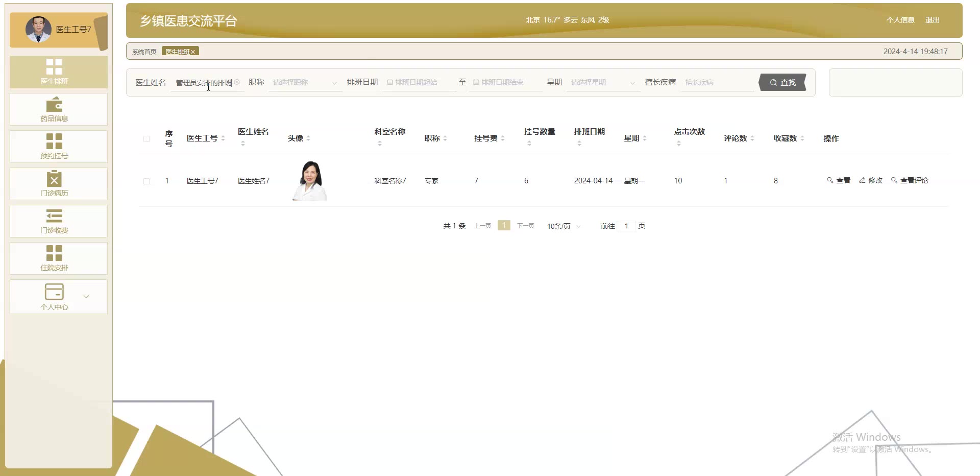Open 医生排班 sidebar grid icon
The image size is (980, 476).
click(54, 67)
